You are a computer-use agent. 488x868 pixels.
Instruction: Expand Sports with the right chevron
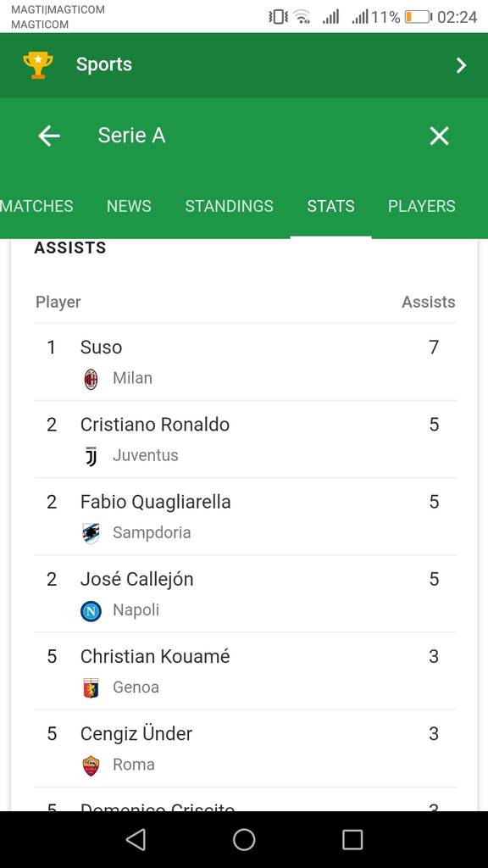tap(461, 65)
